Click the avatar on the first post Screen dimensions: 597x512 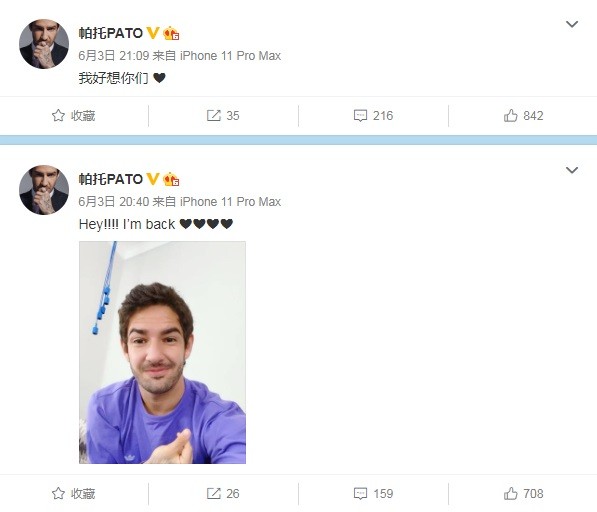tap(44, 44)
